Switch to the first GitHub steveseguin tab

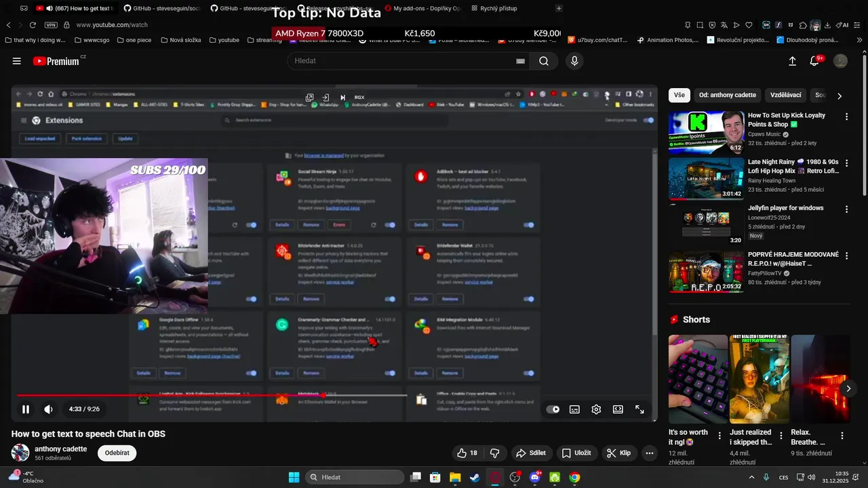pyautogui.click(x=162, y=8)
